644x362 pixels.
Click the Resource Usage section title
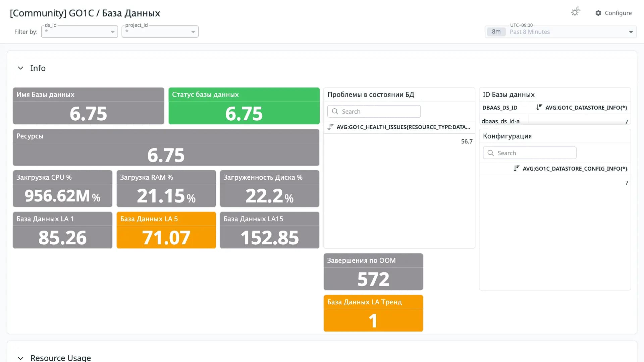pyautogui.click(x=61, y=358)
